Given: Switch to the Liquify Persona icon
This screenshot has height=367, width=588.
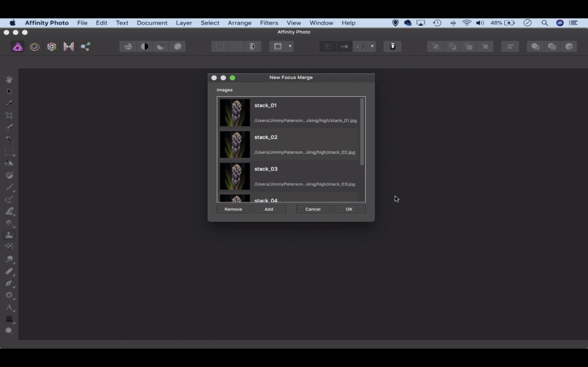Looking at the screenshot, I should click(35, 47).
